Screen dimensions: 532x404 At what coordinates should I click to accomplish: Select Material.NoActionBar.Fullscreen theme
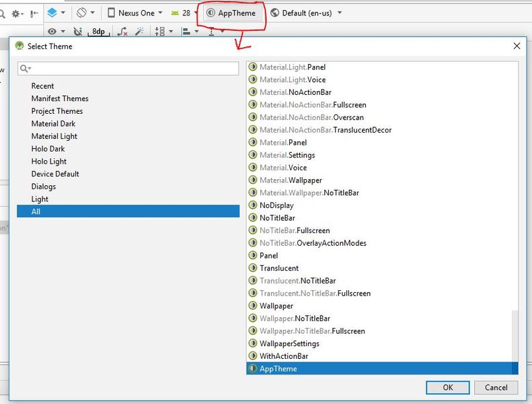(313, 104)
